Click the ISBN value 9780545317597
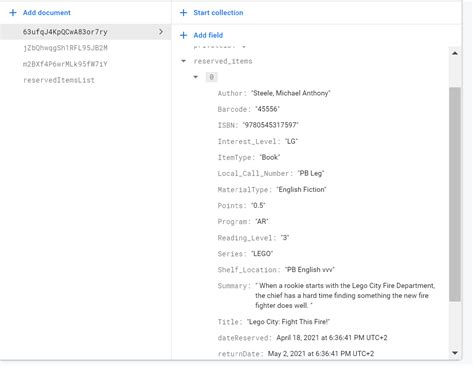Image resolution: width=474 pixels, height=366 pixels. (x=270, y=125)
